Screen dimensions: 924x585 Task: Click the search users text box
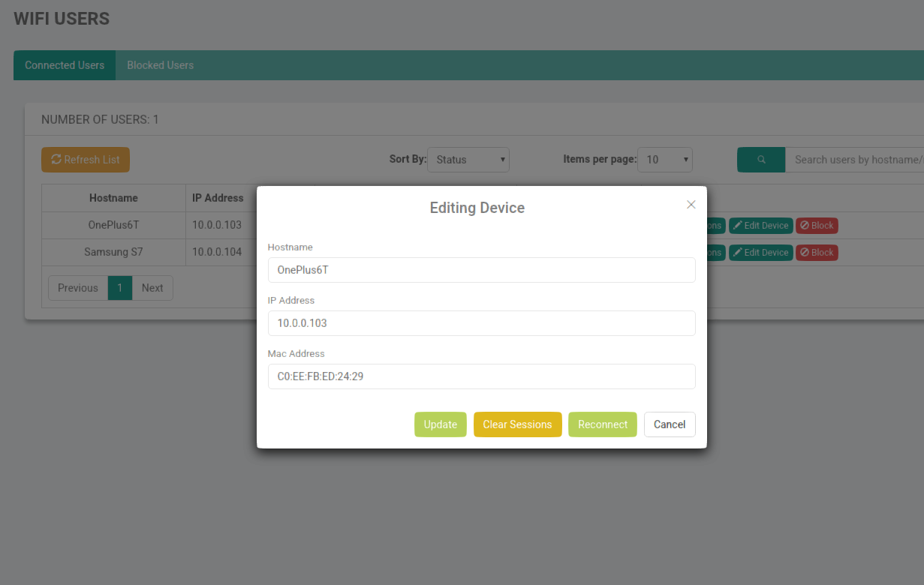point(856,160)
